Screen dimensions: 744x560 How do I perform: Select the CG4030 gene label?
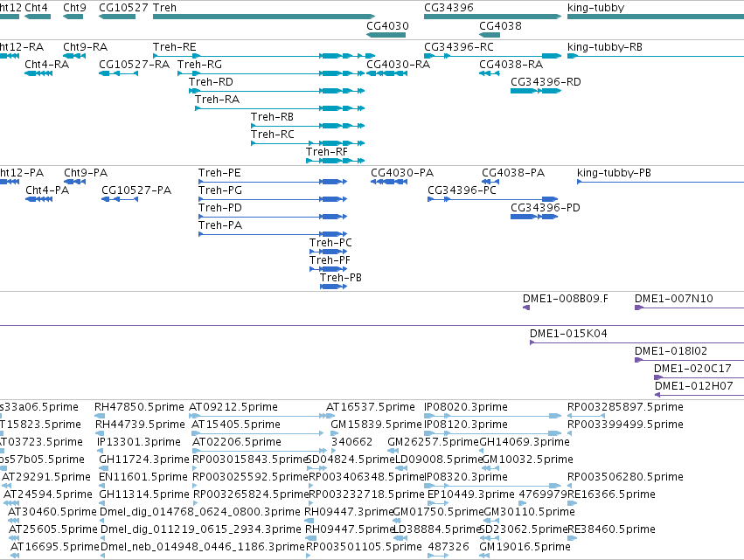(387, 26)
